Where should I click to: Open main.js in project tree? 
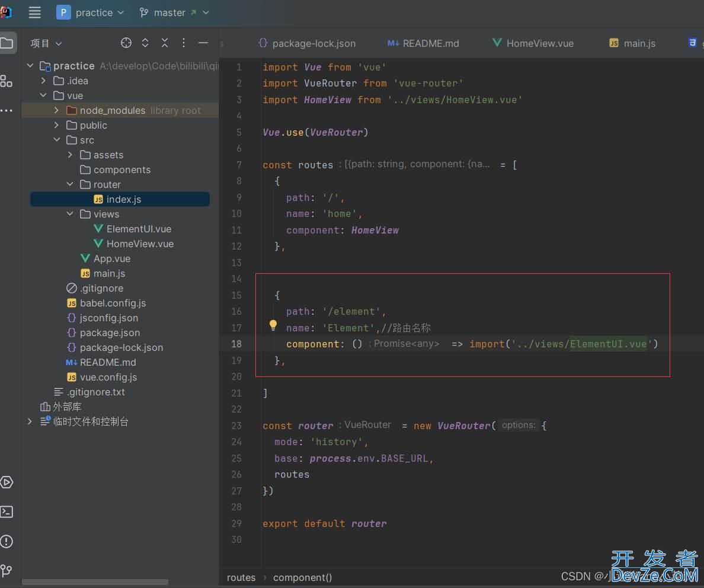pos(103,273)
